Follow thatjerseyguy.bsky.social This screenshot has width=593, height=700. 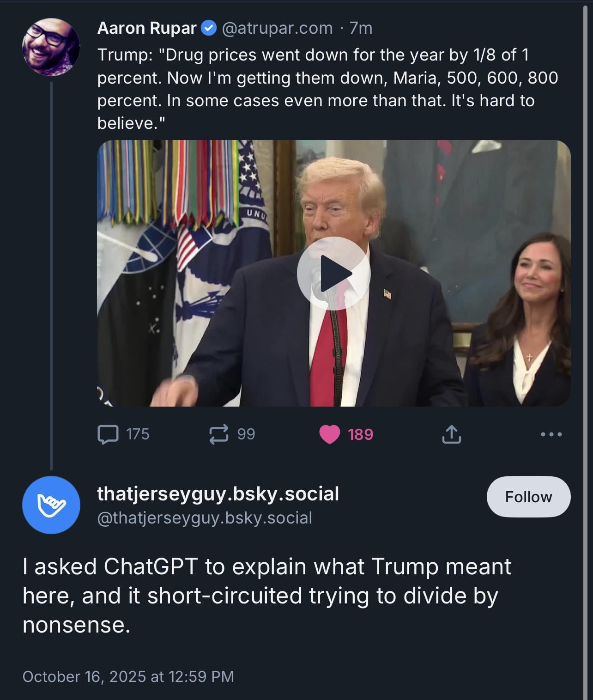click(528, 497)
